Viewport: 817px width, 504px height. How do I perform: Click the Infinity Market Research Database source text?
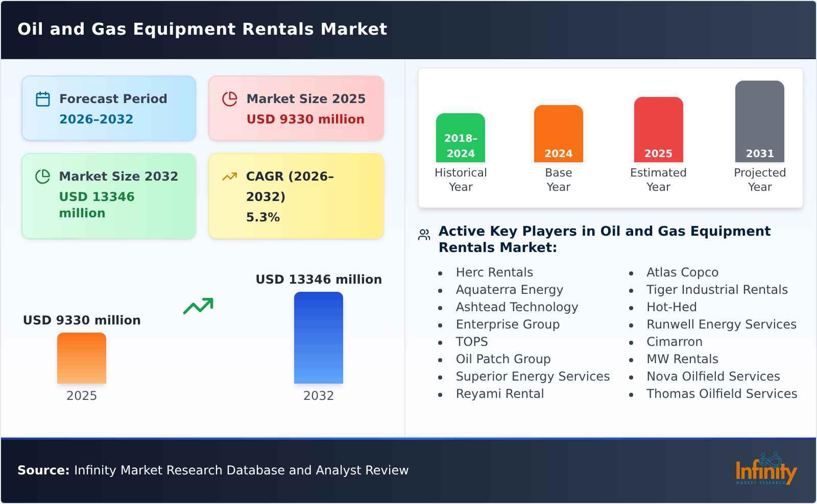click(x=212, y=470)
